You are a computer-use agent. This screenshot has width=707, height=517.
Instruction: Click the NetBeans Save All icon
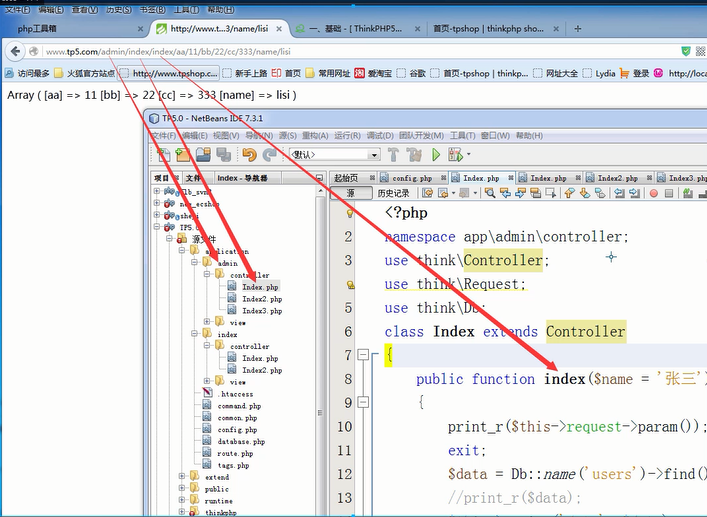point(224,155)
